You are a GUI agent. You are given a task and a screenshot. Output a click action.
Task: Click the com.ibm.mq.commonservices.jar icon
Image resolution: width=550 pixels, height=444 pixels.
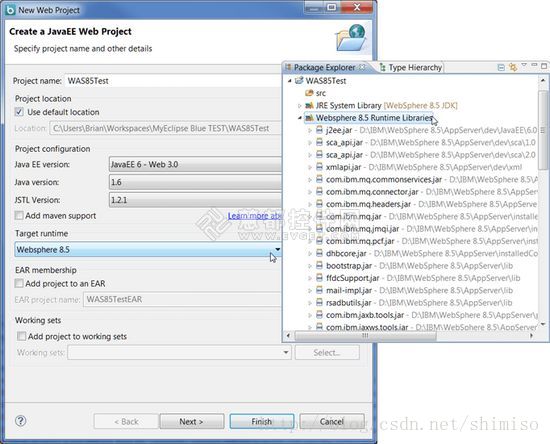319,179
